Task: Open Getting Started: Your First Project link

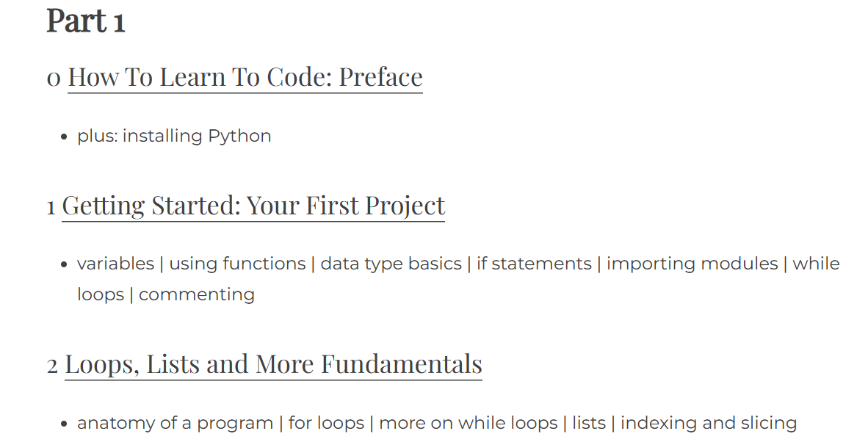Action: (x=253, y=206)
